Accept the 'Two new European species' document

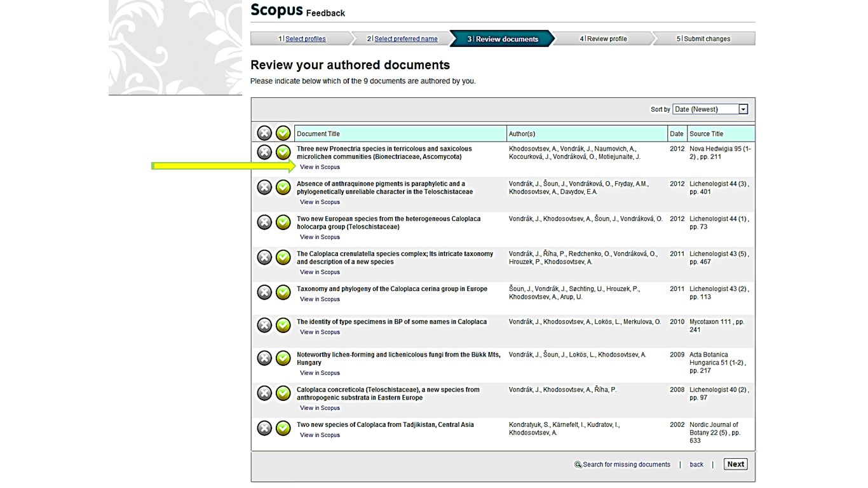pos(283,222)
